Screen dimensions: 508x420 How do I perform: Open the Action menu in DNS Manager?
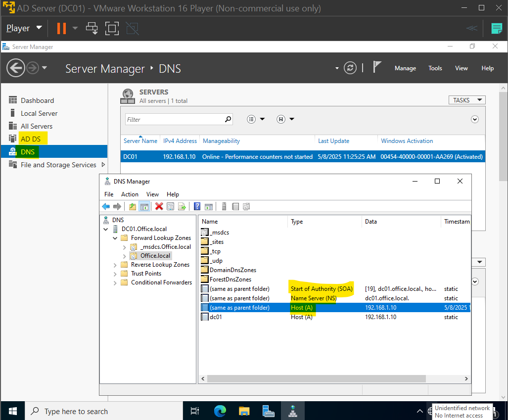(x=130, y=194)
